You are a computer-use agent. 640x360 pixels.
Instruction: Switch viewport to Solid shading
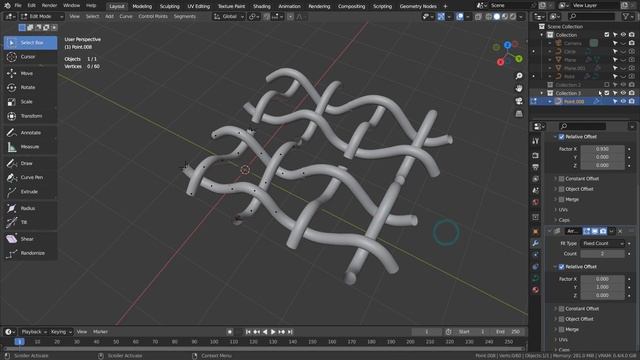496,17
